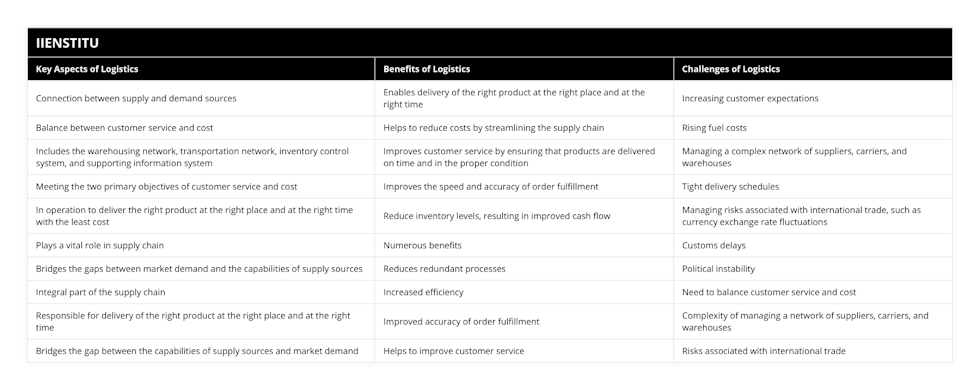Click the 'Increased efficiency' cell
Screen dimensions: 980x390
(524, 292)
